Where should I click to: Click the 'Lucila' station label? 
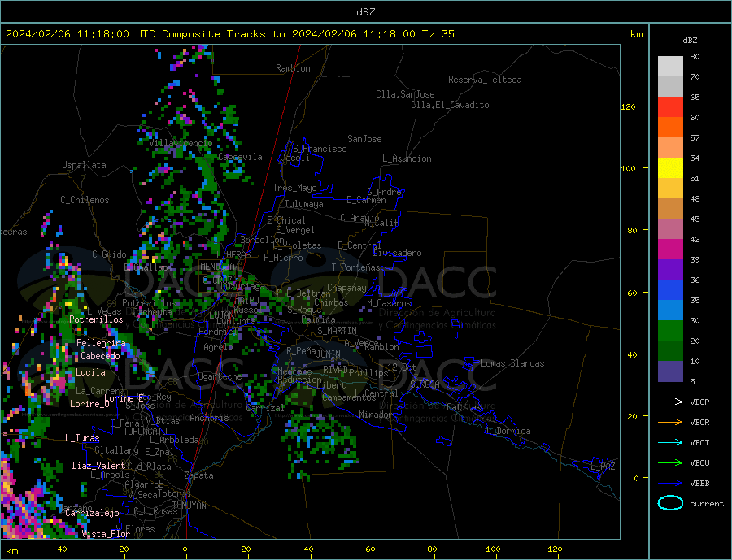pyautogui.click(x=90, y=372)
